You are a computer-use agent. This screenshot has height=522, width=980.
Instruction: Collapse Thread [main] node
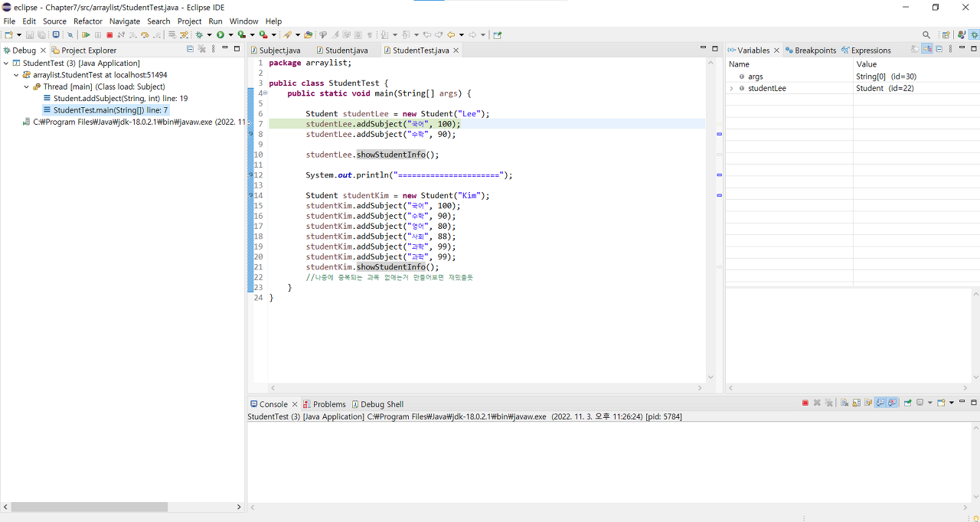[x=26, y=86]
